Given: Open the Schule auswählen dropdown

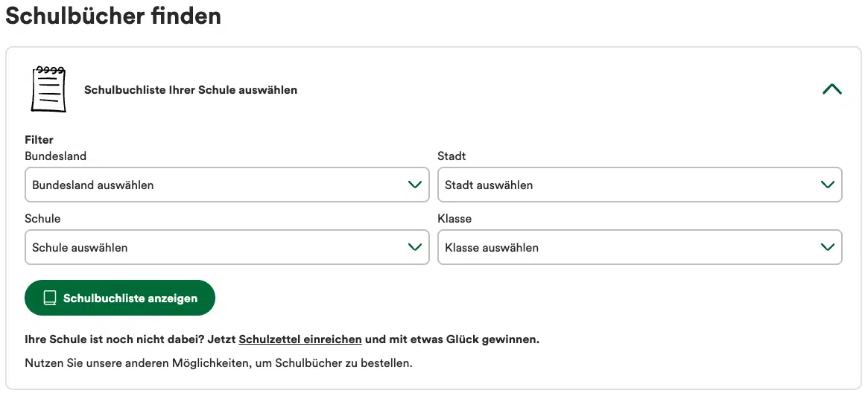Looking at the screenshot, I should pos(227,247).
